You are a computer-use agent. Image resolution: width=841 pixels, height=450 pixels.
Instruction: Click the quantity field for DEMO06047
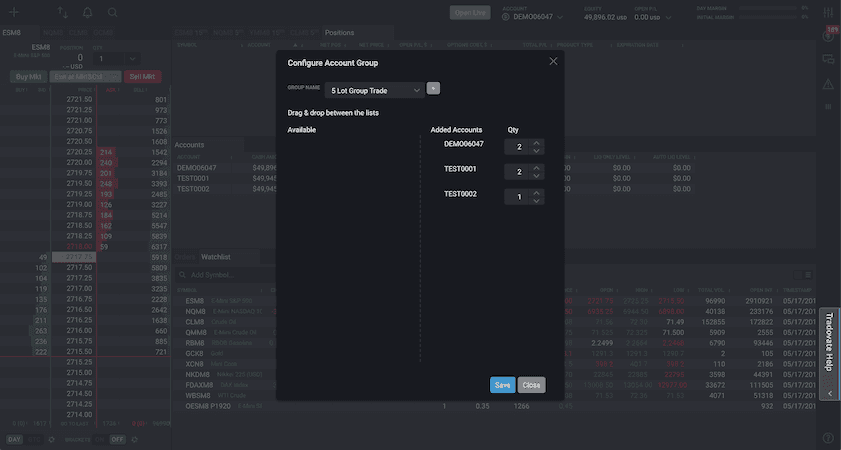pos(519,146)
